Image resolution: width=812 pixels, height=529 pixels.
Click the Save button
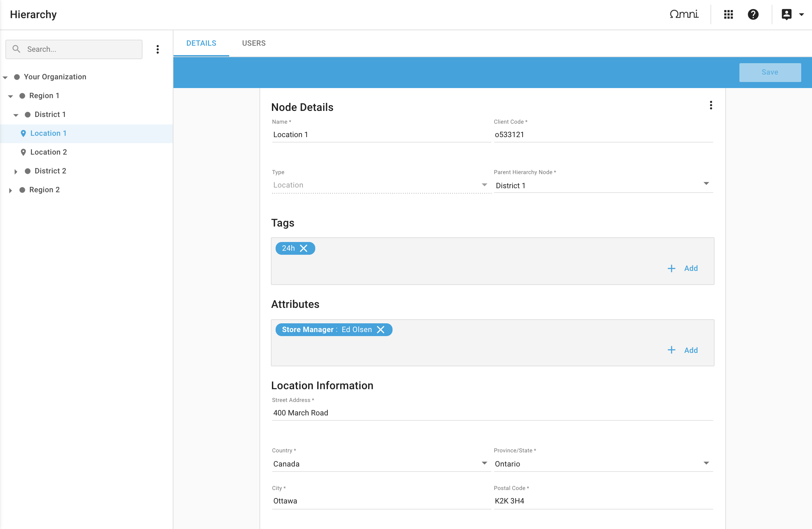(x=770, y=72)
